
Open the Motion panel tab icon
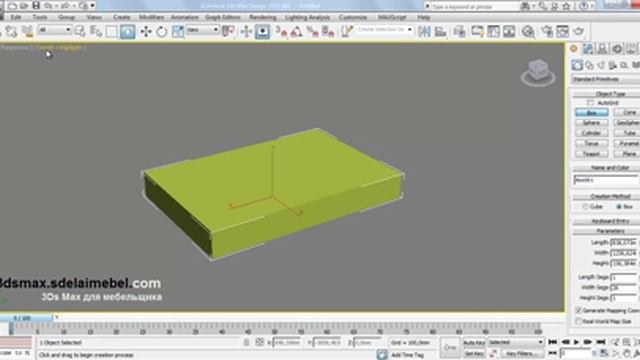click(617, 49)
